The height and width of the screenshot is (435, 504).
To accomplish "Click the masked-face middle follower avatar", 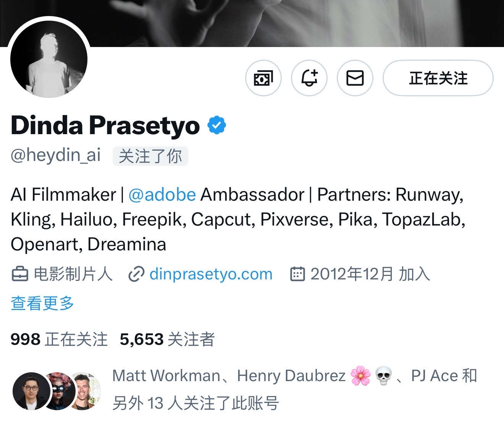I will [x=59, y=391].
